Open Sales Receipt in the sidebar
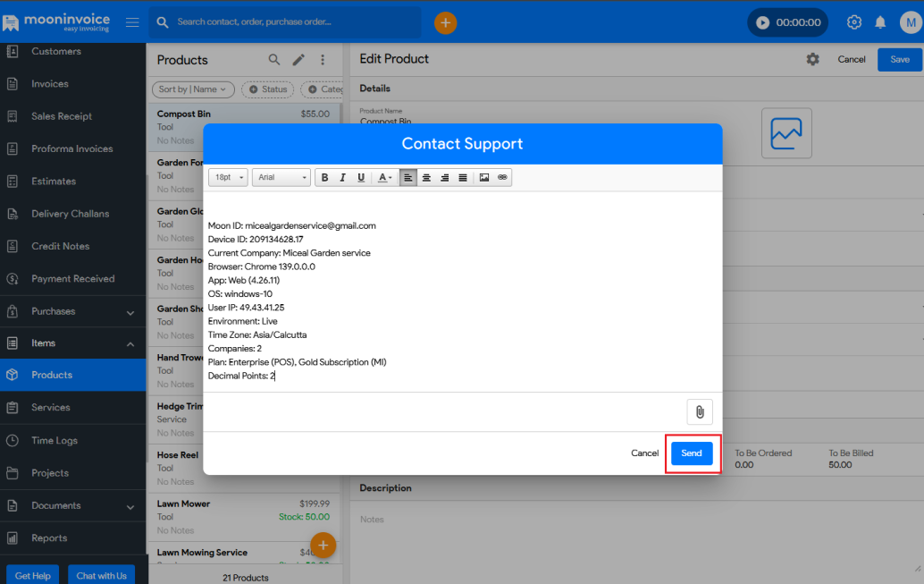Viewport: 924px width, 584px height. pos(73,116)
